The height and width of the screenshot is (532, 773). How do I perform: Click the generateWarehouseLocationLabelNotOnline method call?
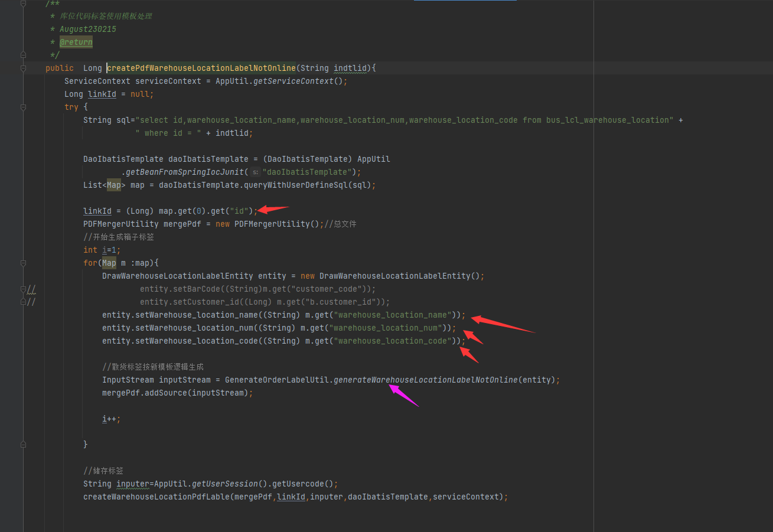[x=426, y=380]
